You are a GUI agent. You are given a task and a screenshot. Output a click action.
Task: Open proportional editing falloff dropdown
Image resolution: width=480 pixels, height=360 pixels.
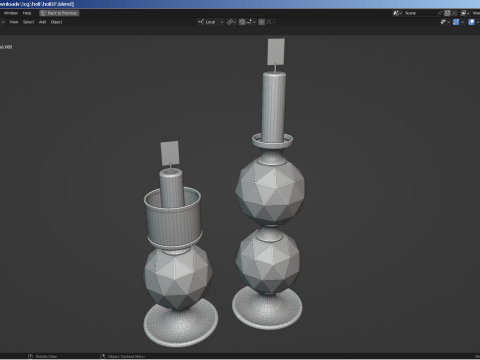[x=270, y=22]
